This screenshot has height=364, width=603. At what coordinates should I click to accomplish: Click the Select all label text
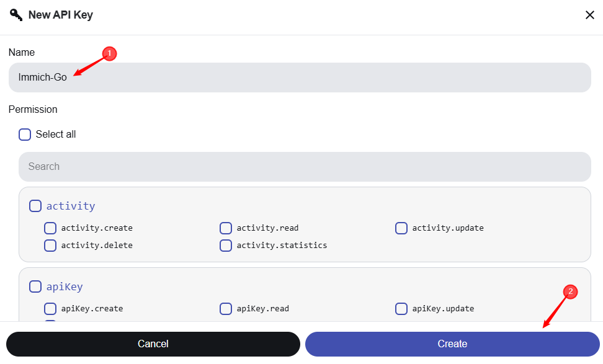pos(56,135)
